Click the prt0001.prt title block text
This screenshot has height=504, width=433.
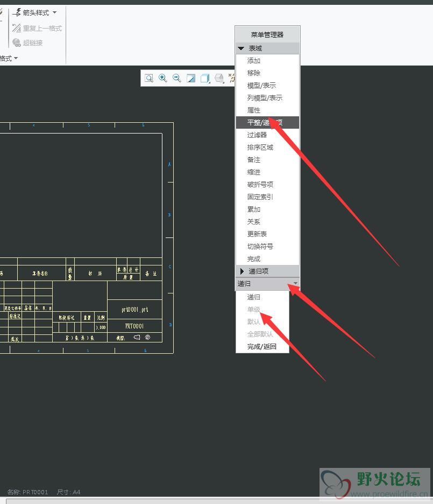135,310
